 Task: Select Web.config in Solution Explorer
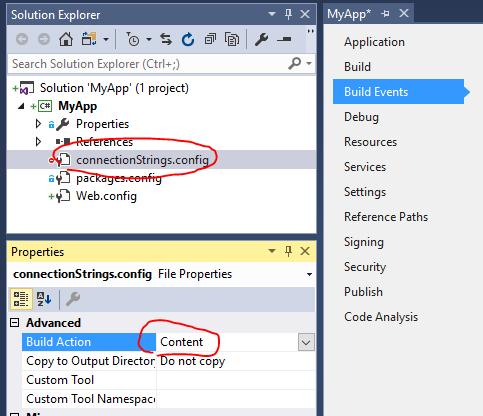(106, 196)
